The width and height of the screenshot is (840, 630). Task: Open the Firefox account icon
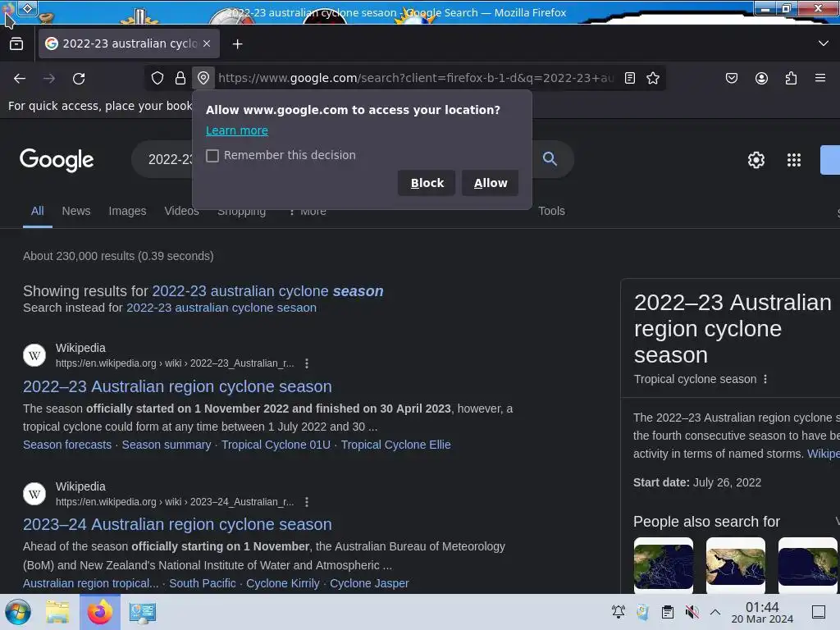(761, 78)
